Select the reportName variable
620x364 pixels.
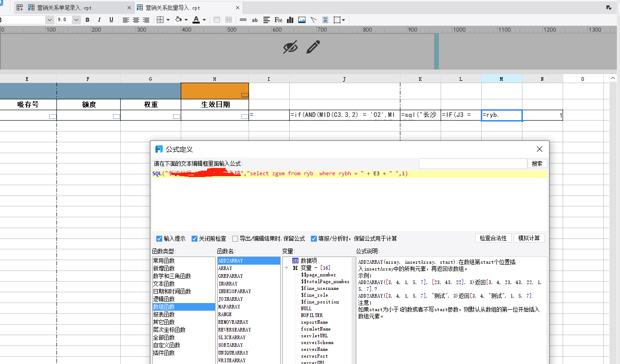(314, 322)
